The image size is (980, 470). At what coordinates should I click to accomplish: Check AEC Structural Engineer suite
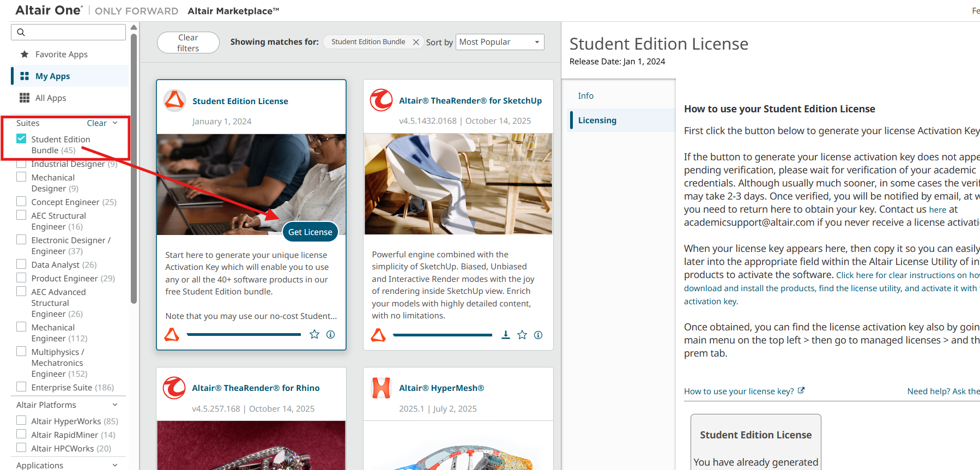(21, 215)
